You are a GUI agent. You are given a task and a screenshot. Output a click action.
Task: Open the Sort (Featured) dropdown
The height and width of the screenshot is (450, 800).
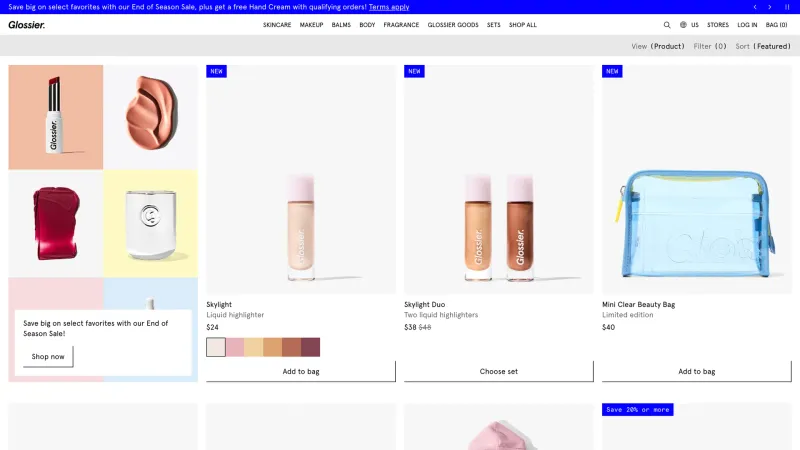point(763,46)
